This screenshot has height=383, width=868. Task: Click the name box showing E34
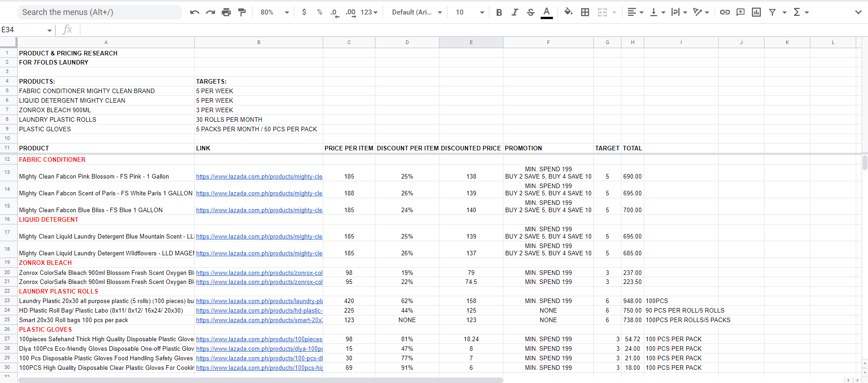tap(27, 30)
